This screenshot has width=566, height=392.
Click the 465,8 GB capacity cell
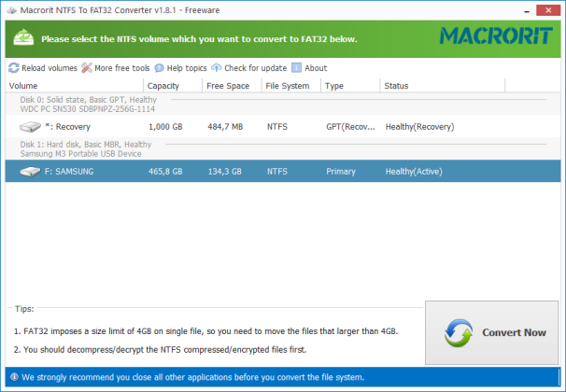165,172
